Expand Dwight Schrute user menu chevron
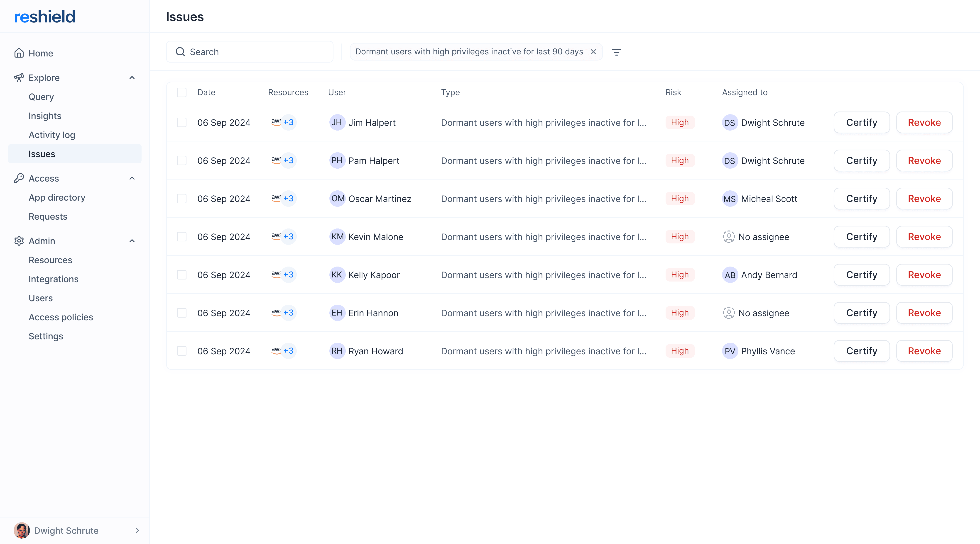980x544 pixels. coord(137,530)
